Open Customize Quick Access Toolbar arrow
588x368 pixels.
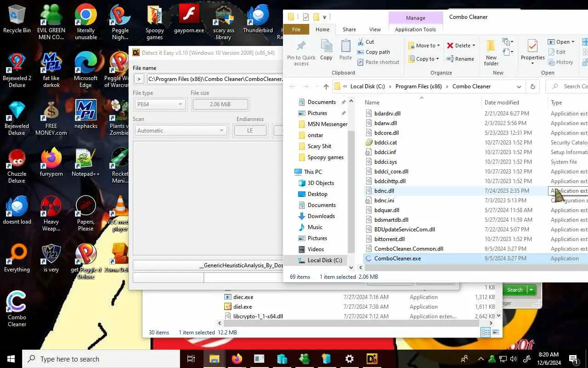(324, 17)
